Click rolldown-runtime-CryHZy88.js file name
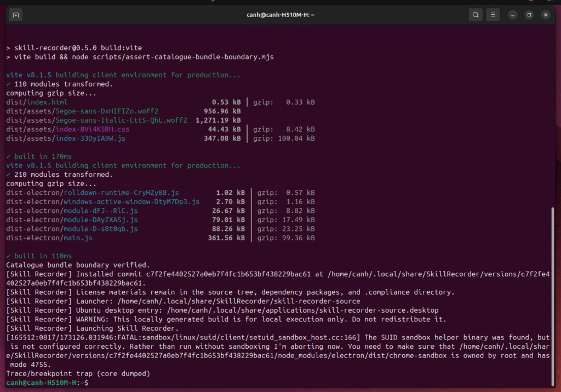Image resolution: width=561 pixels, height=392 pixels. coord(121,193)
